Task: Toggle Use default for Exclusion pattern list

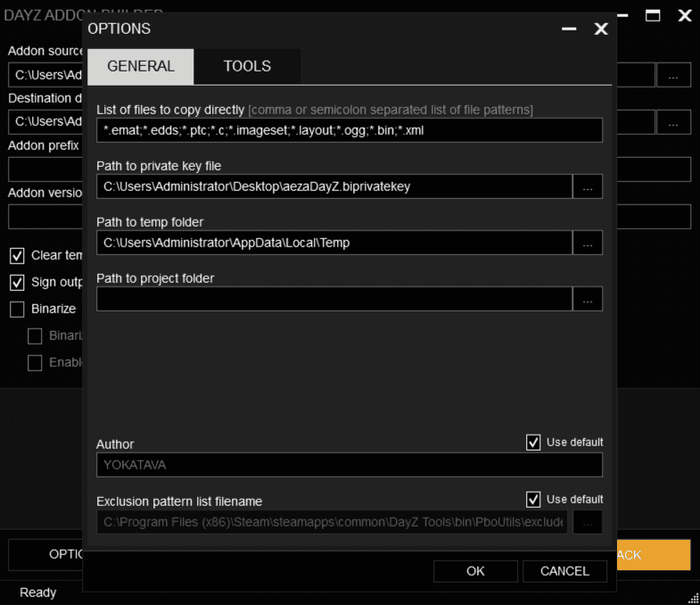Action: pyautogui.click(x=533, y=500)
